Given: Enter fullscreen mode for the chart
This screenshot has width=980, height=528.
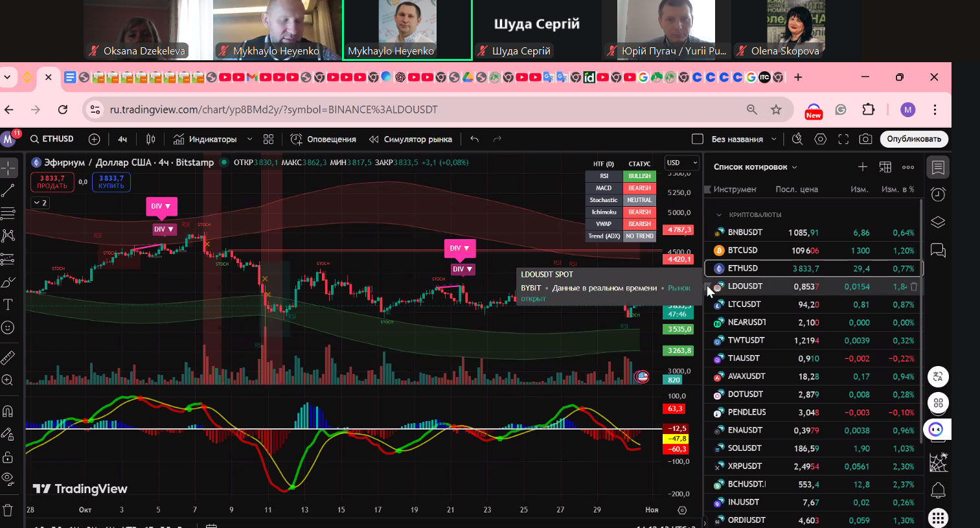Looking at the screenshot, I should point(843,139).
